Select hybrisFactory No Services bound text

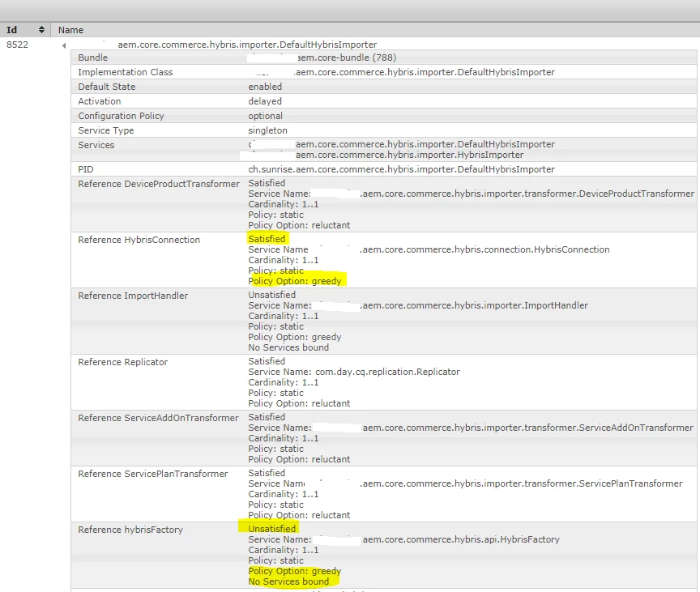coord(288,581)
